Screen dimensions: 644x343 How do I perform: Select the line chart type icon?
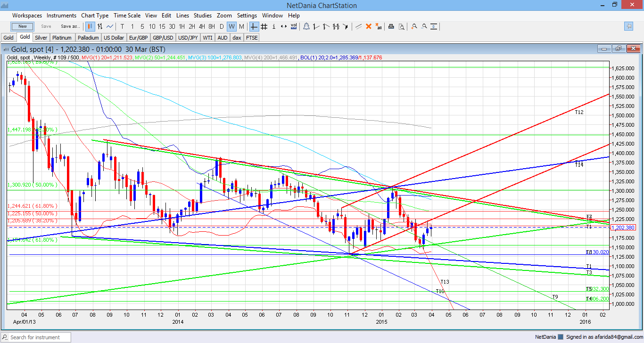pyautogui.click(x=110, y=26)
